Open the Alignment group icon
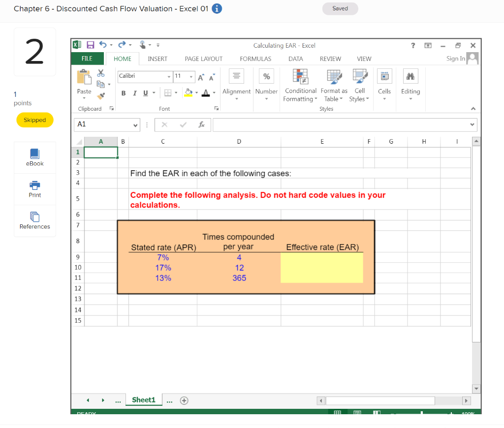504x428 pixels. coord(237,76)
